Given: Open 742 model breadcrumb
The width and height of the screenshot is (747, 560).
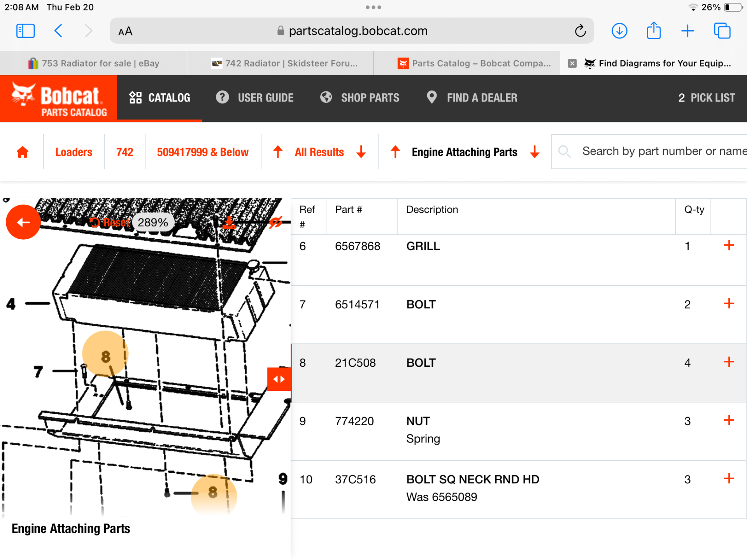Looking at the screenshot, I should point(124,152).
